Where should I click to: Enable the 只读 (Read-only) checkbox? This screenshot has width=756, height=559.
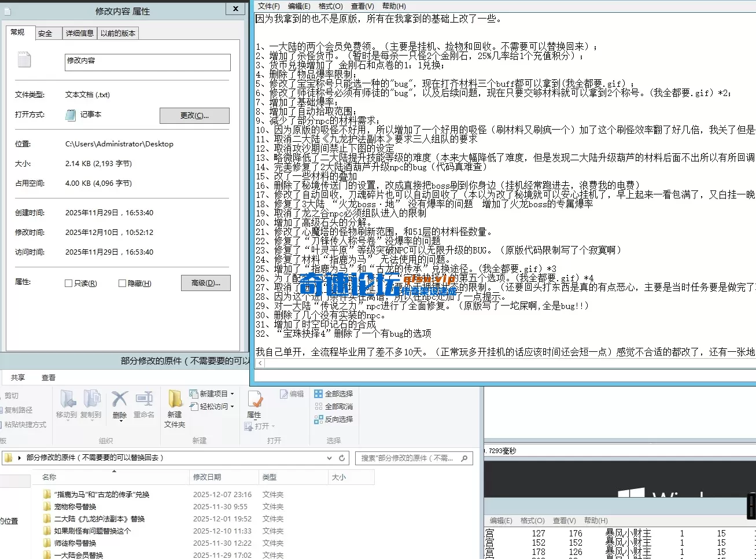click(68, 282)
